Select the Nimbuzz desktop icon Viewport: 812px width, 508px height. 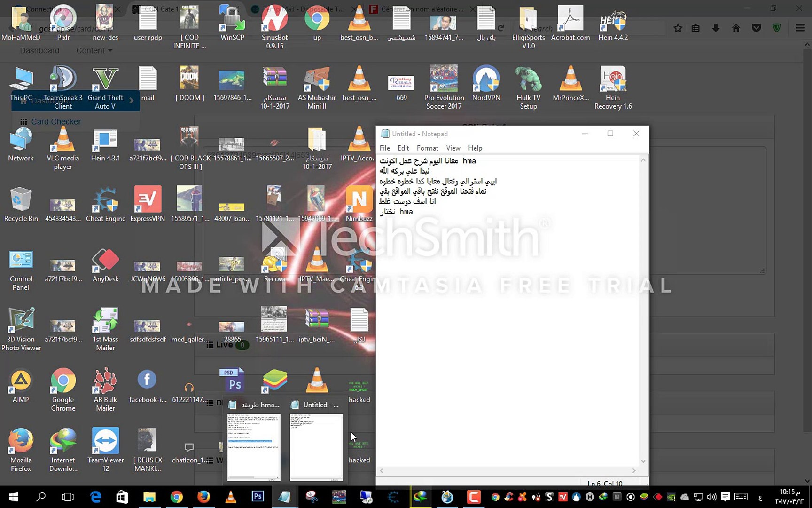[359, 205]
